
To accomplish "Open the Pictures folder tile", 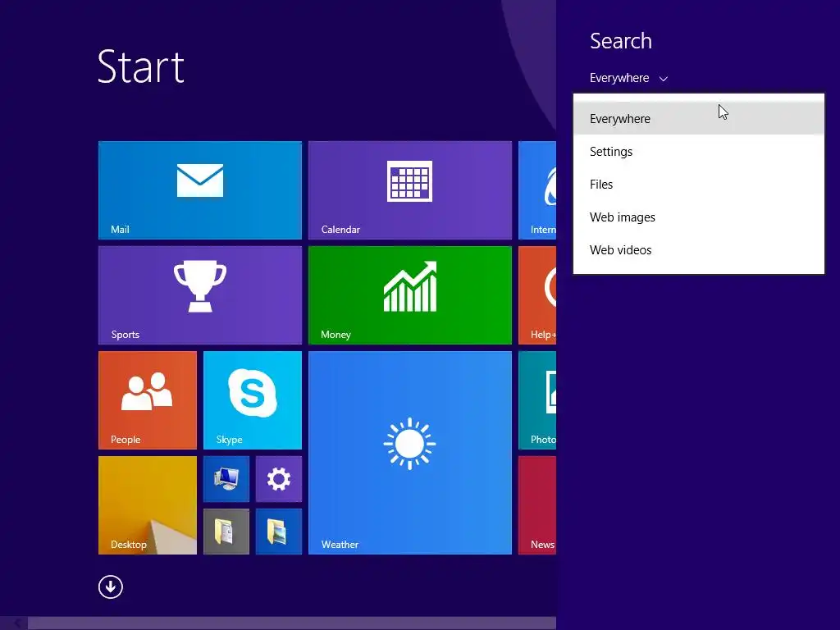I will (279, 532).
